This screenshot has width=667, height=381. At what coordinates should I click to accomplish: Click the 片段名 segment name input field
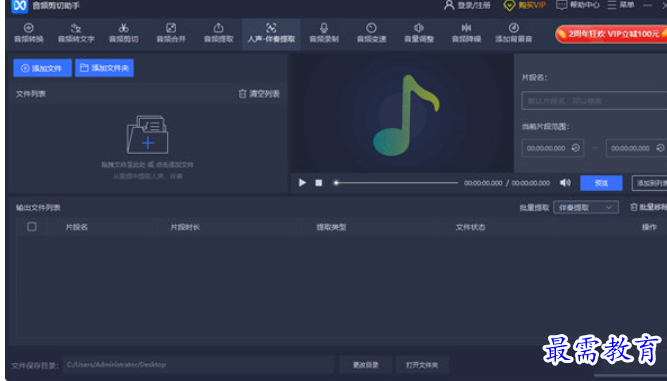click(x=594, y=101)
